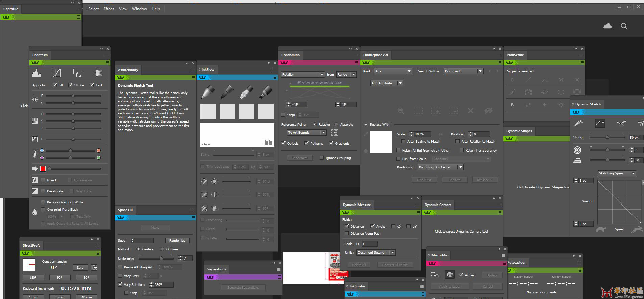The image size is (644, 299).
Task: Click the Seed input field in Space Fill
Action: 142,240
